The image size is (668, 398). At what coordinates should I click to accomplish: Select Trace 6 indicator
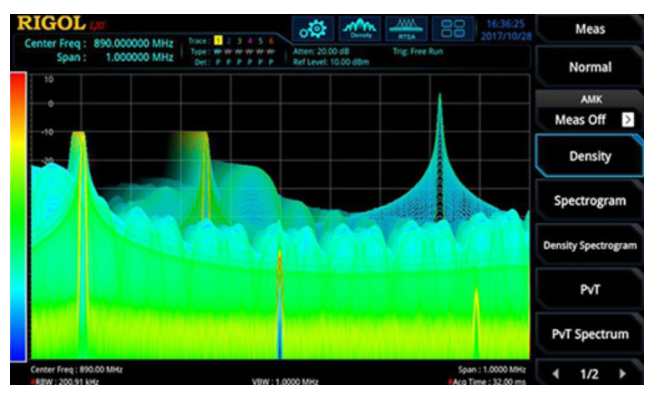click(271, 41)
